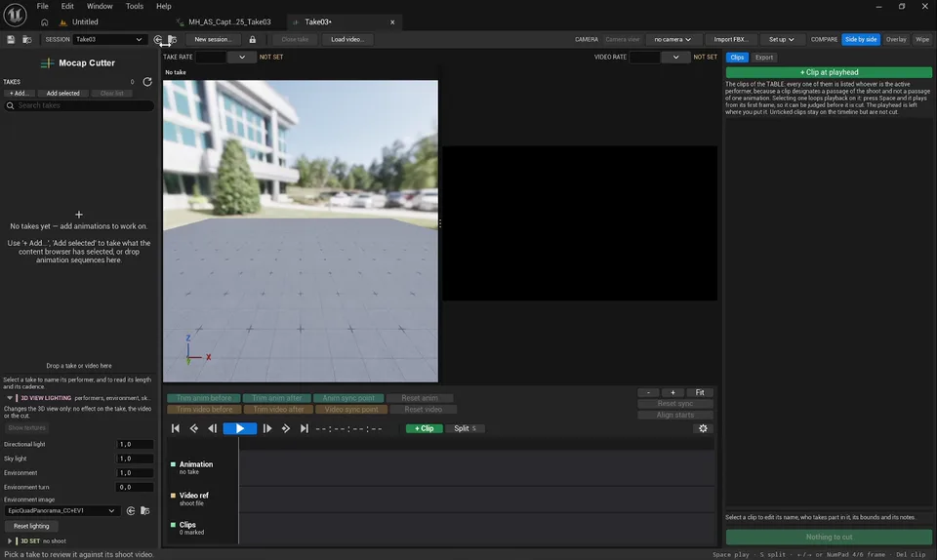937x560 pixels.
Task: Open the Set up dropdown menu
Action: (x=781, y=39)
